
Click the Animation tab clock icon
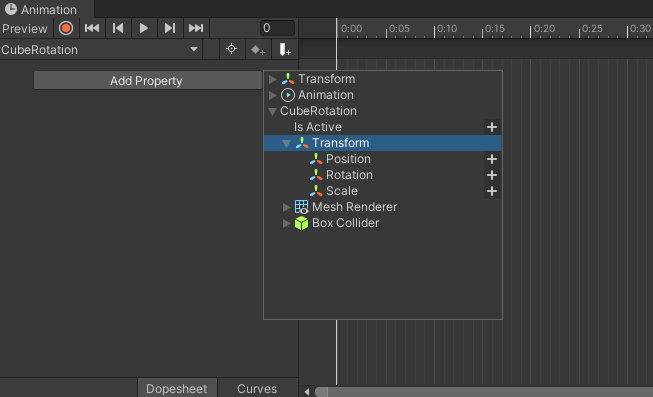click(10, 9)
